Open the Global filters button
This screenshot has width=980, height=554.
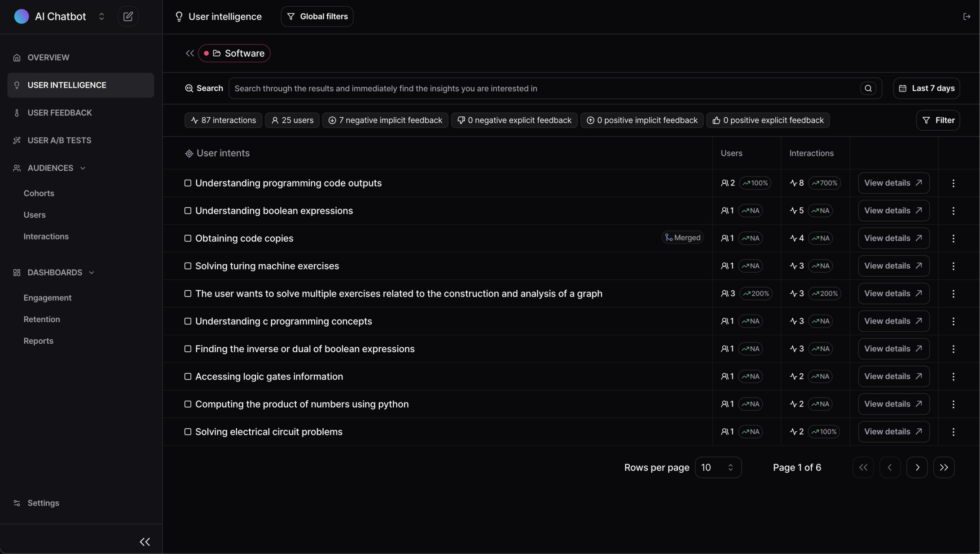[317, 17]
